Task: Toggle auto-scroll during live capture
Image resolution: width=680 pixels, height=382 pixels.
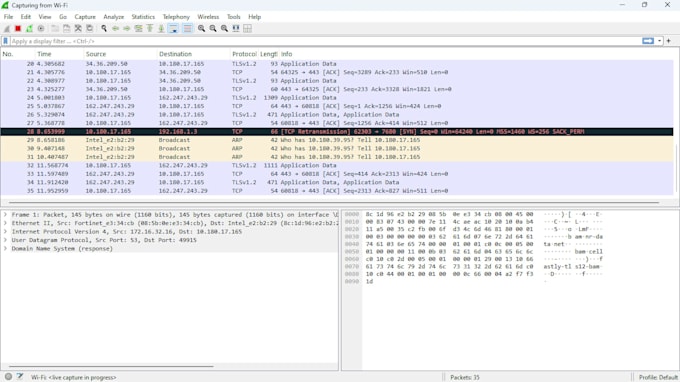Action: [x=173, y=29]
